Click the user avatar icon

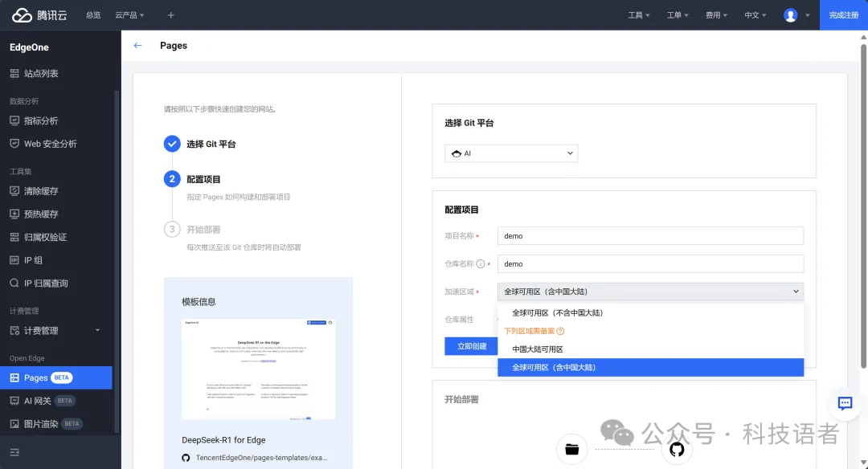(x=791, y=15)
